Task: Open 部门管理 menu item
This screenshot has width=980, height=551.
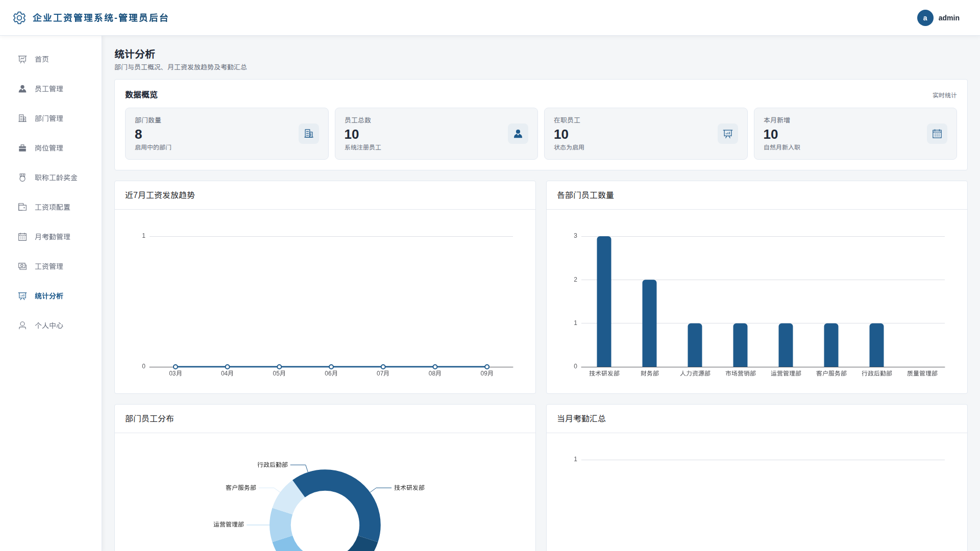Action: (51, 118)
